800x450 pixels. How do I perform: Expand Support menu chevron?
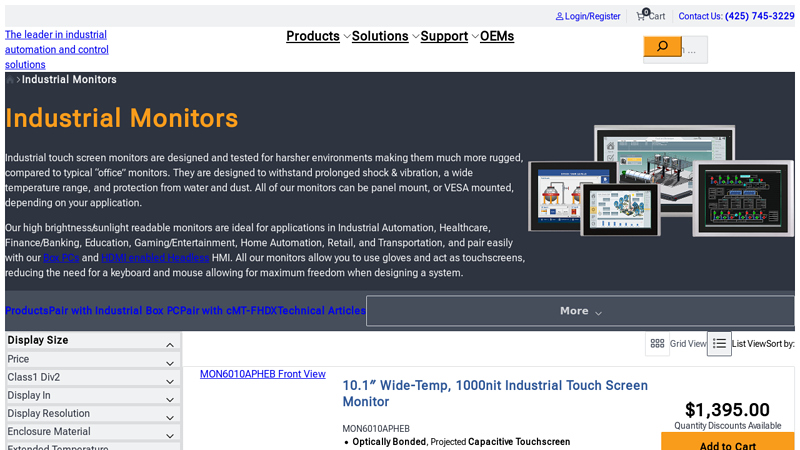pos(475,37)
